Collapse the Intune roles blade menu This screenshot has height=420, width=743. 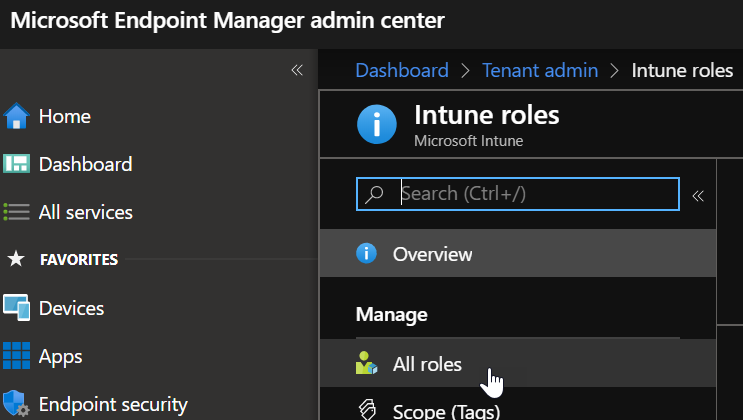698,195
